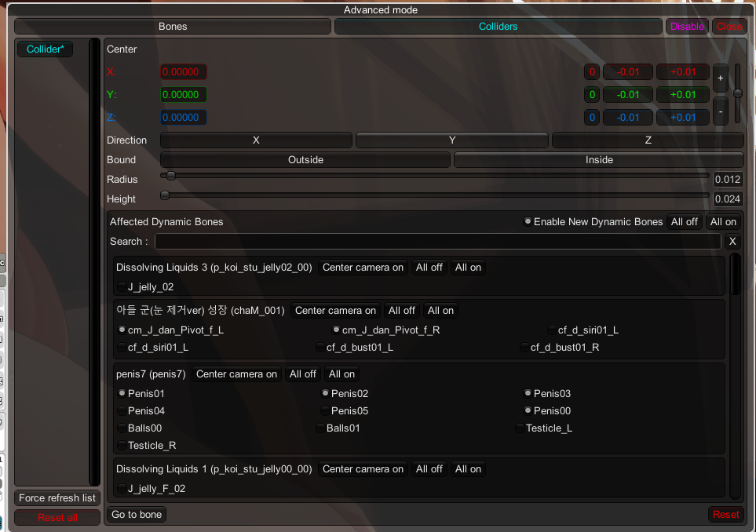
Task: Enable the J_jelly_02 bone checkbox
Action: [122, 287]
